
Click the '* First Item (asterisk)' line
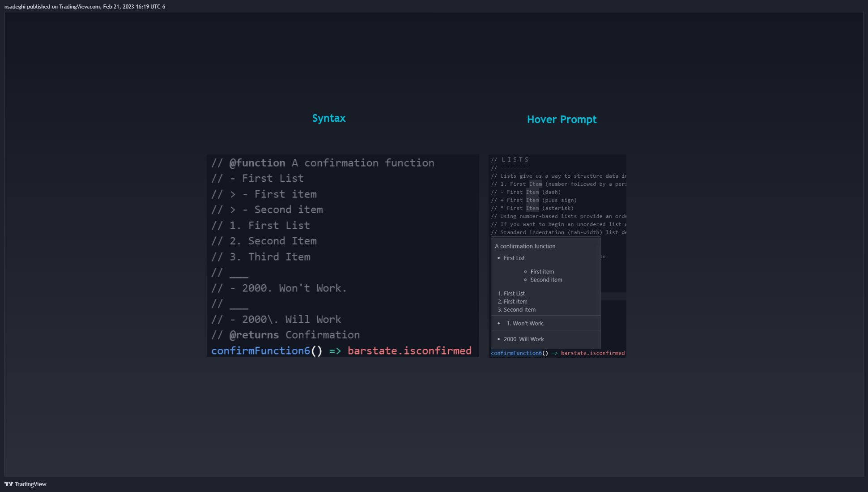(x=532, y=208)
